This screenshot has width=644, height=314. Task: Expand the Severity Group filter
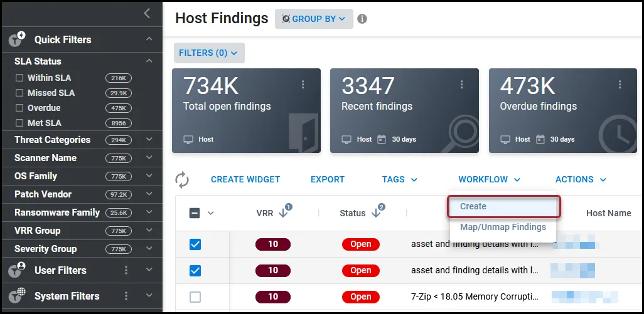[x=149, y=248]
